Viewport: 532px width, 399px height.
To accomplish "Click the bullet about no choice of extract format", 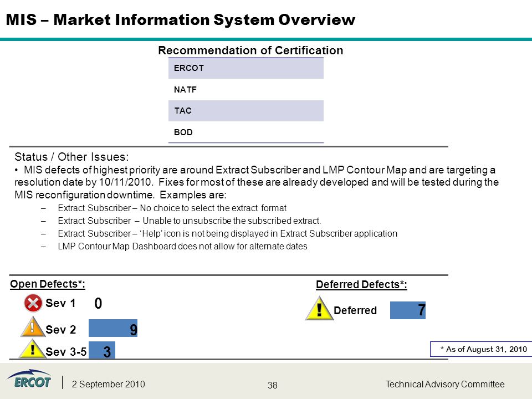I will (x=172, y=208).
